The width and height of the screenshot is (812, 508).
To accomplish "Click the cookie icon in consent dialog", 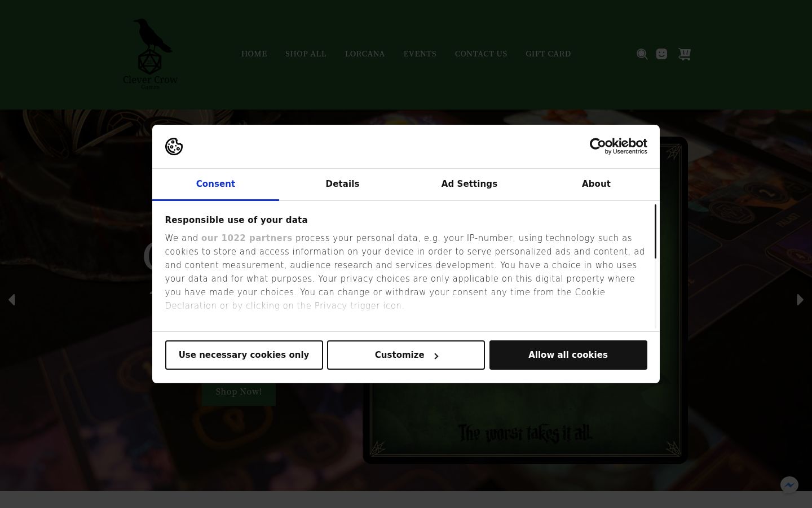I will (x=174, y=146).
